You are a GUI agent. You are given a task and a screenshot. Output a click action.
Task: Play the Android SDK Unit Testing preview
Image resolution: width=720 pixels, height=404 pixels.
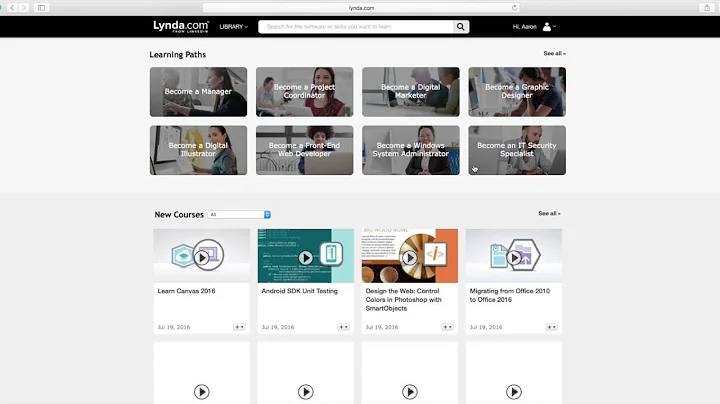click(x=306, y=258)
